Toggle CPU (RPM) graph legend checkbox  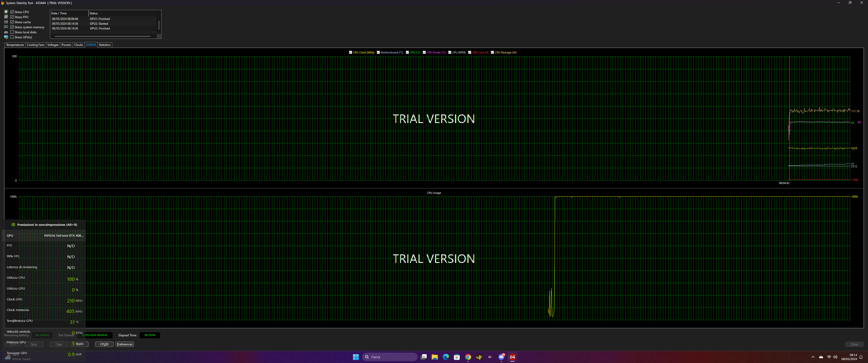(x=450, y=52)
